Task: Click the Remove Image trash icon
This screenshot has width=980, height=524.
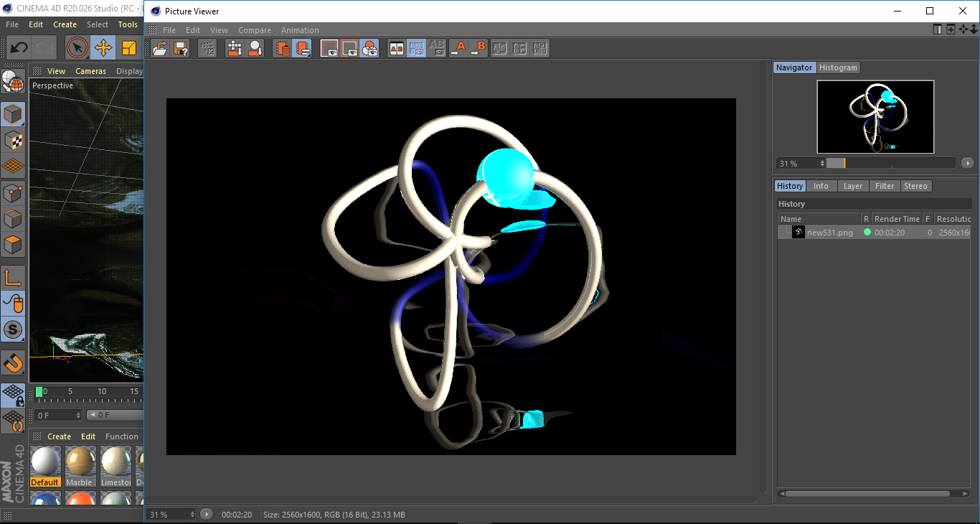Action: (283, 49)
